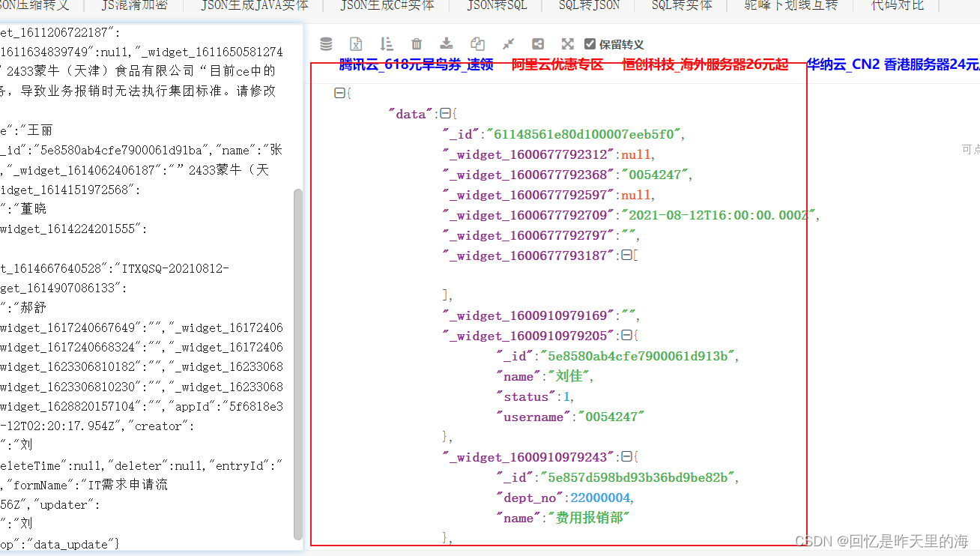Click the download icon
980x556 pixels.
pos(447,43)
